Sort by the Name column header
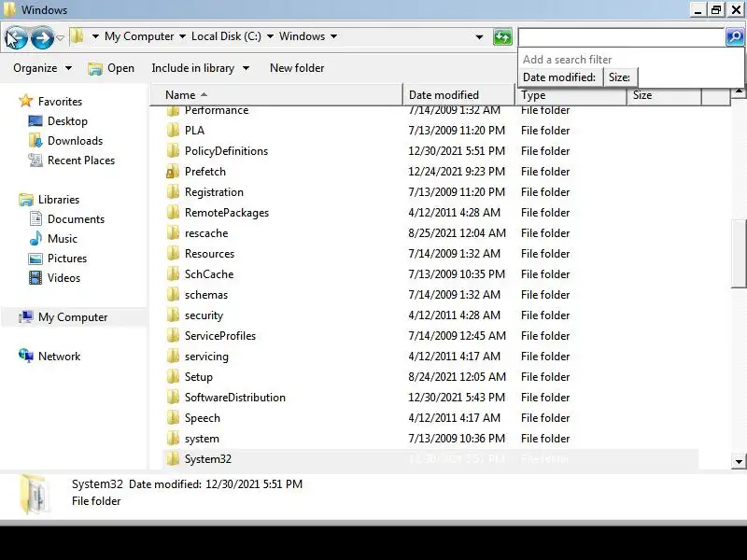The width and height of the screenshot is (747, 560). [x=276, y=95]
